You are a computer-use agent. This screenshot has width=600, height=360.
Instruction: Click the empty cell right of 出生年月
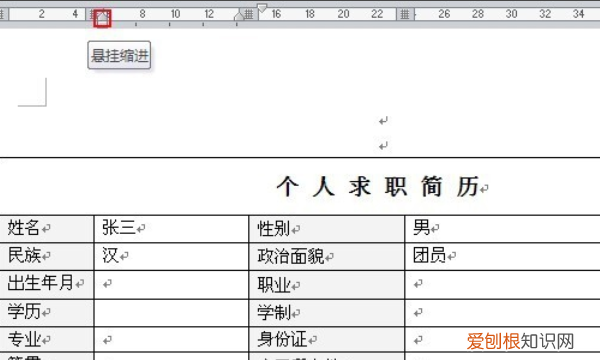click(171, 285)
